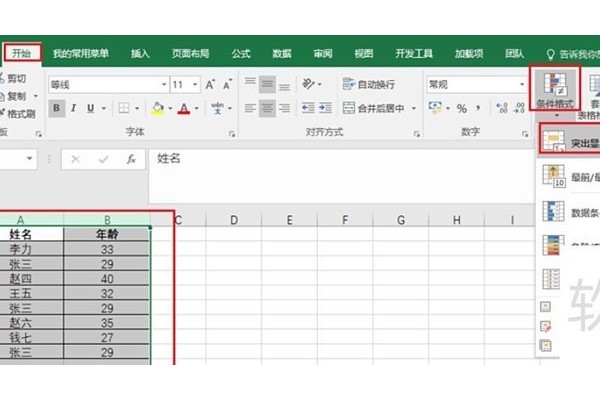Apply comma style icon

tap(478, 108)
